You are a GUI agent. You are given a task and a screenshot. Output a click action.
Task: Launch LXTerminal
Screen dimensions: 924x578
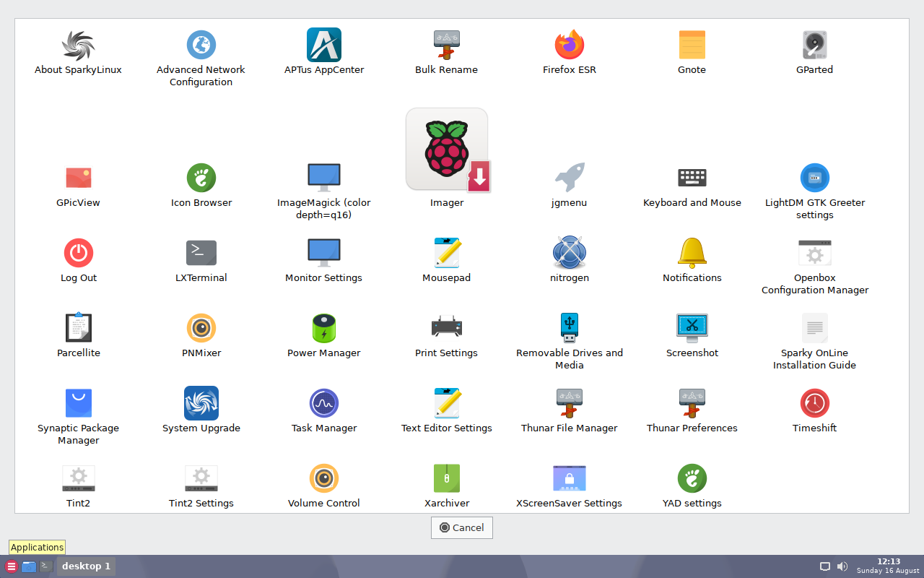pyautogui.click(x=201, y=253)
